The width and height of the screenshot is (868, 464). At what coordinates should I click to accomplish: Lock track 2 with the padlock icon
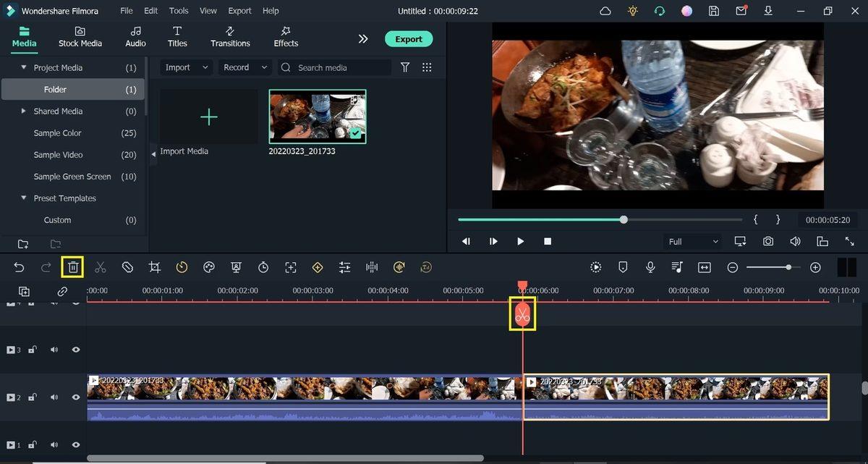tap(32, 397)
